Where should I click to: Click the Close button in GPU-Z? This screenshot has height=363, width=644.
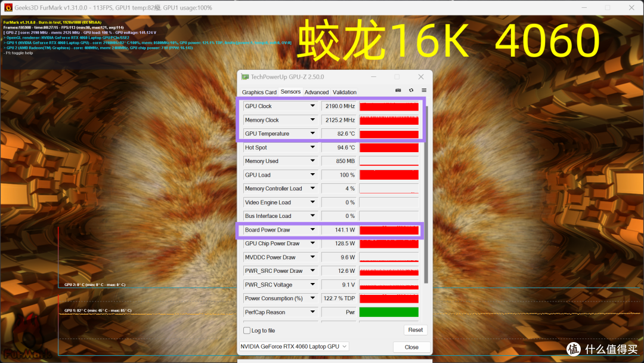point(411,347)
